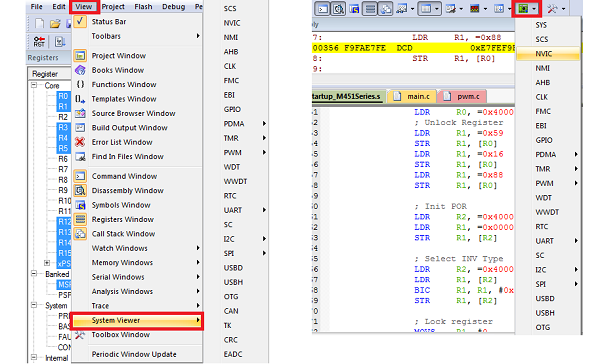
Task: Open dropdown arrow beside the Toolbox toolbar icon
Action: point(563,9)
